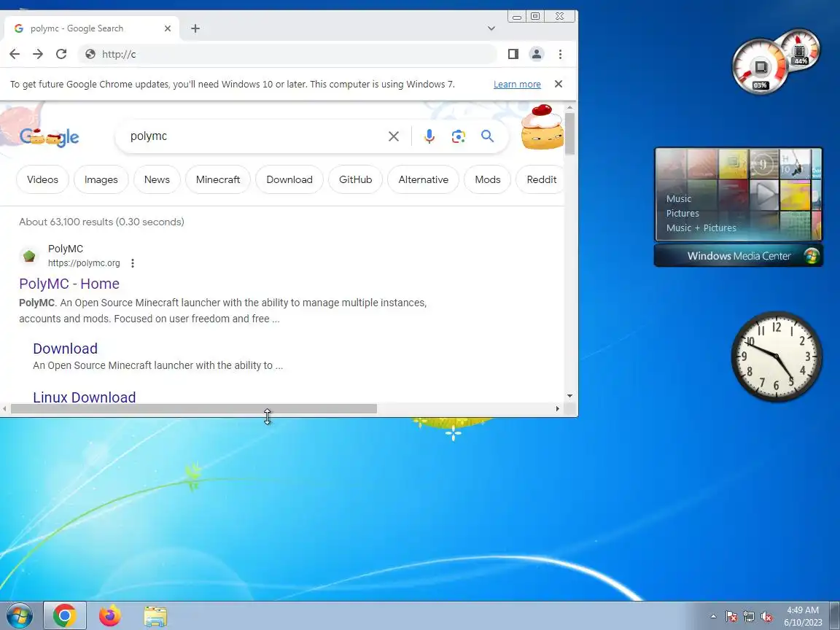Open Pictures in Media Center gadget

click(x=682, y=213)
